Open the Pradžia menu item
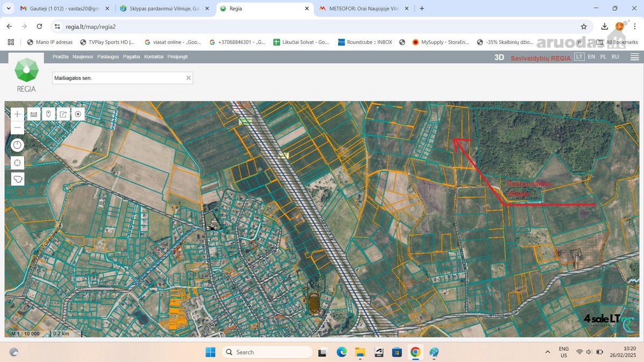This screenshot has height=362, width=644. point(61,57)
